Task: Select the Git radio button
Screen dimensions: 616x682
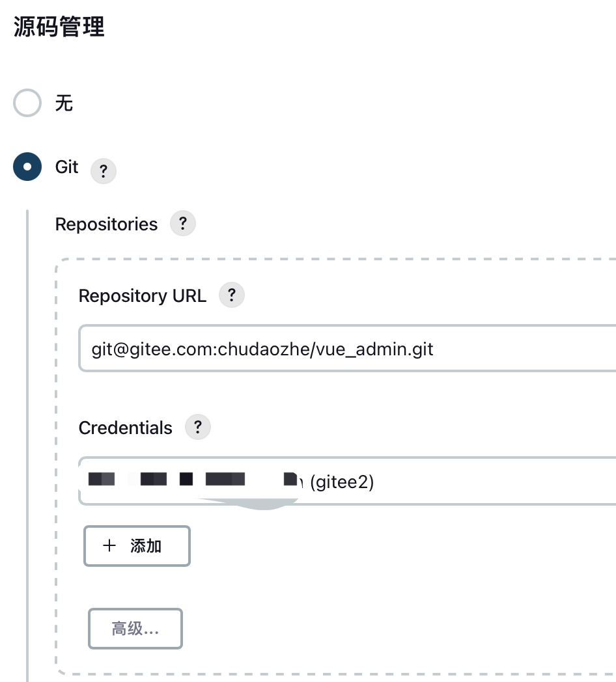Action: pos(27,167)
